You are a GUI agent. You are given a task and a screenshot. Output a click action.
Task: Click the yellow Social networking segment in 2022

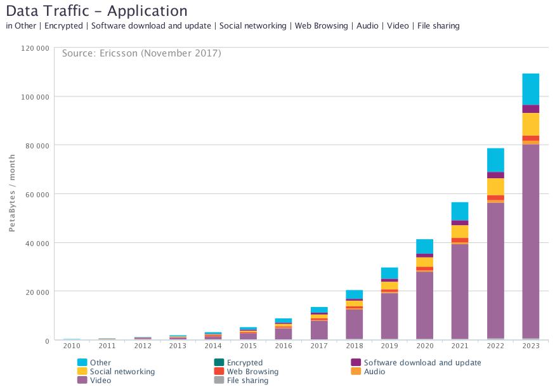tap(495, 186)
